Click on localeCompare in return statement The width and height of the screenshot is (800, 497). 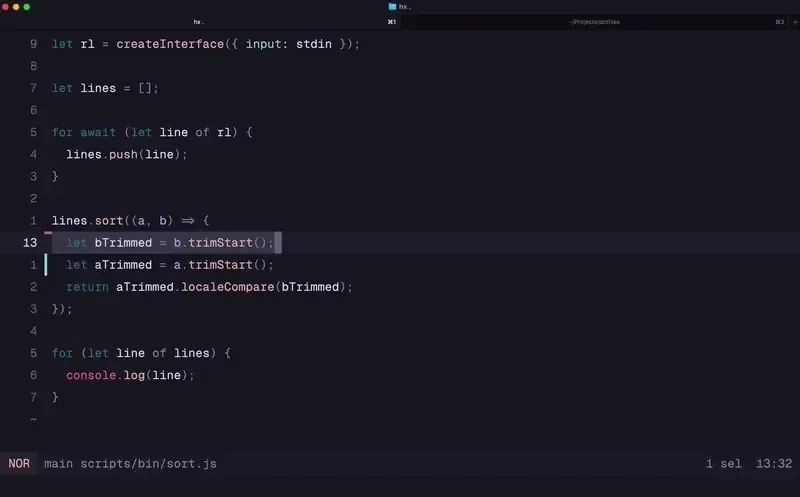pos(227,287)
